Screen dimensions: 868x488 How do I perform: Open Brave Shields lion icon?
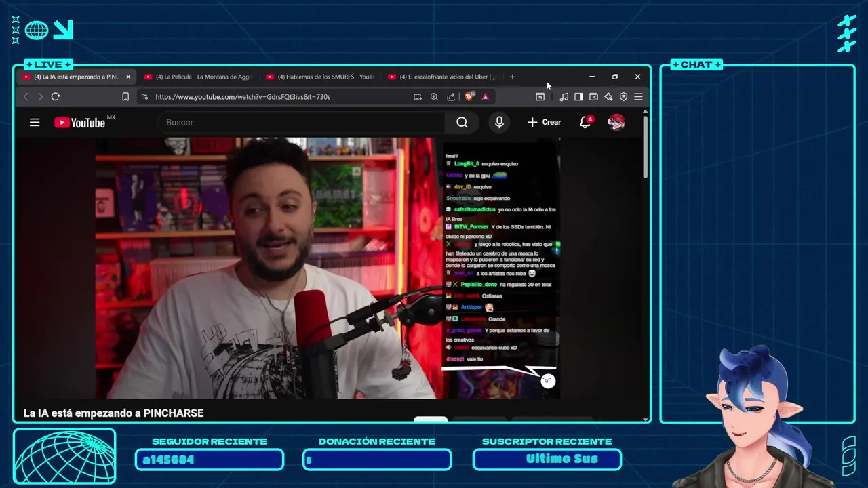(x=469, y=97)
